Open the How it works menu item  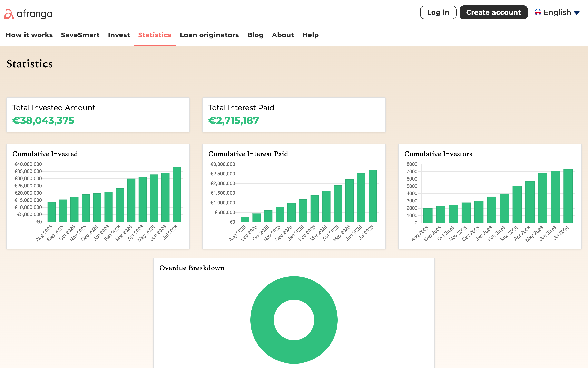tap(29, 35)
